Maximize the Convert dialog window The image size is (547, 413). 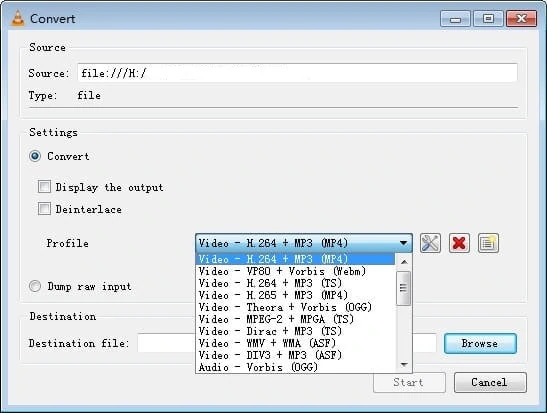point(488,18)
